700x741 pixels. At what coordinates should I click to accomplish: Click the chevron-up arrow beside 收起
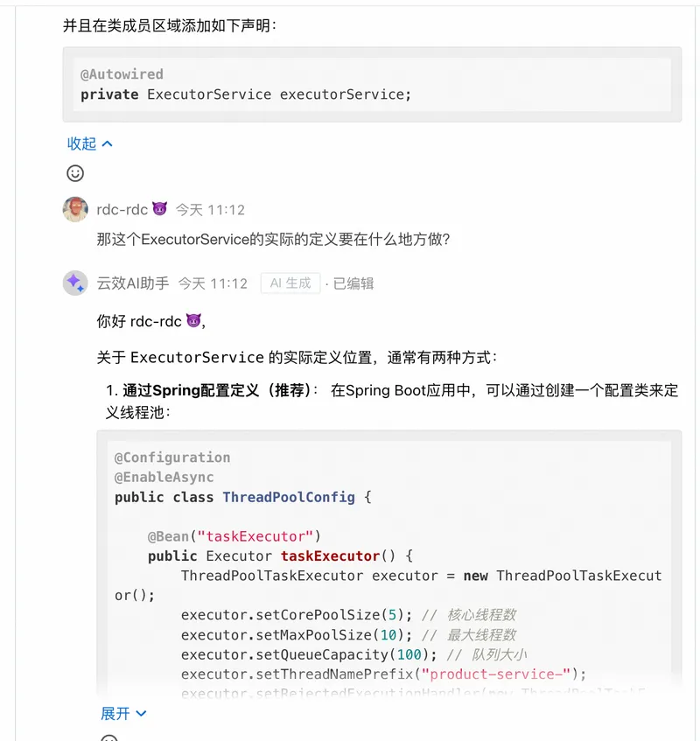click(108, 143)
